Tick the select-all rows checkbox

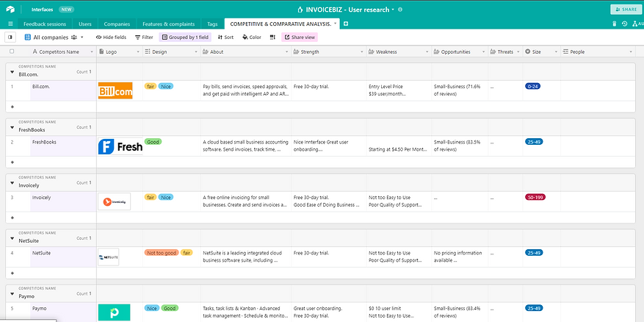click(x=12, y=51)
